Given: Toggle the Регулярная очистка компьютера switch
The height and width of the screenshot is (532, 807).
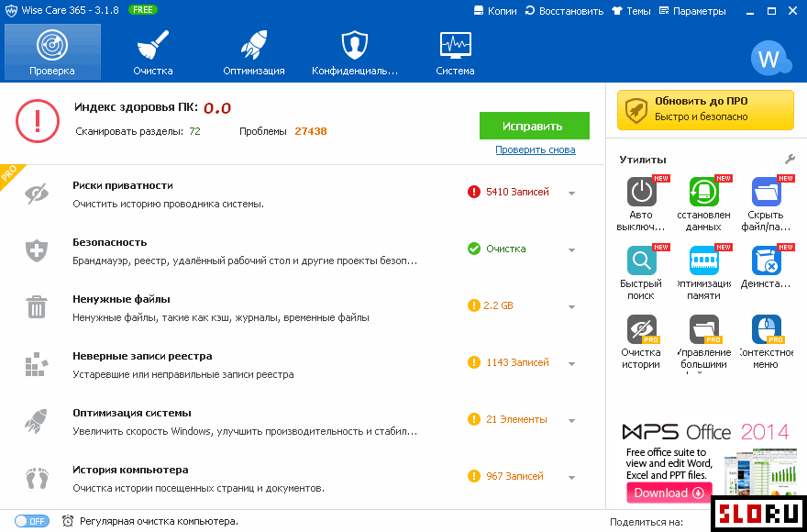Looking at the screenshot, I should click(32, 521).
